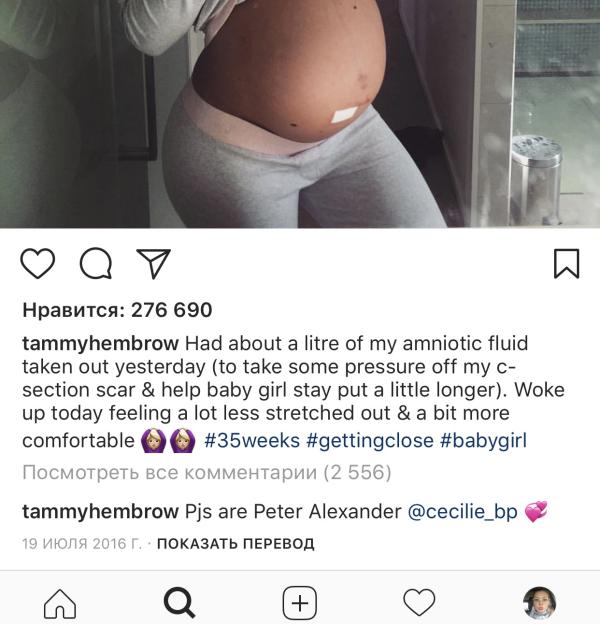Tap the post photo

pos(300,114)
